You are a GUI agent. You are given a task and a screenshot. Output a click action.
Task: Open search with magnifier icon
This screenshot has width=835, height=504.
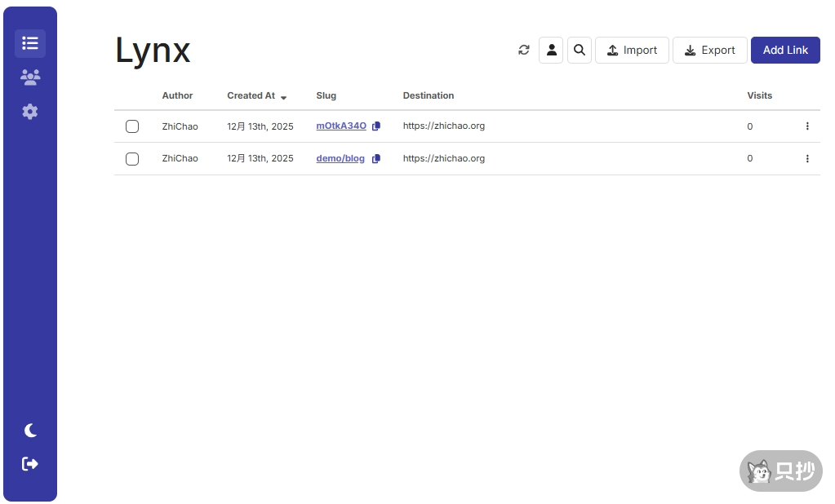(580, 50)
